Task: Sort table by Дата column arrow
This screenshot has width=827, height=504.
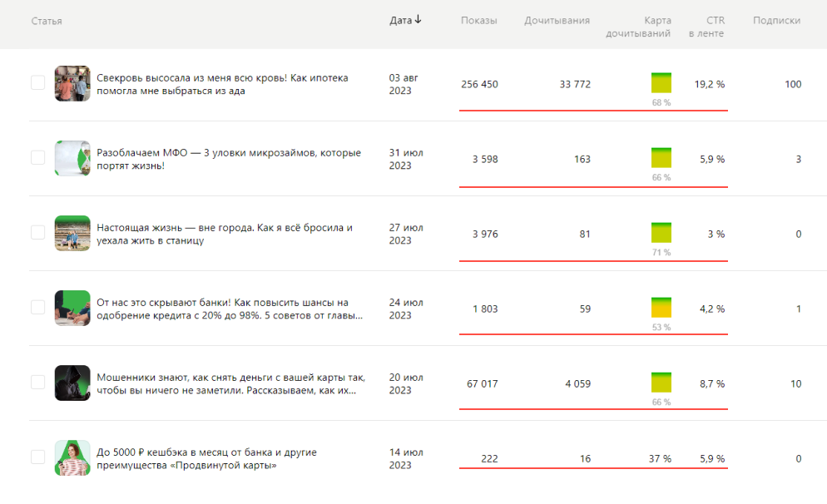Action: [418, 20]
